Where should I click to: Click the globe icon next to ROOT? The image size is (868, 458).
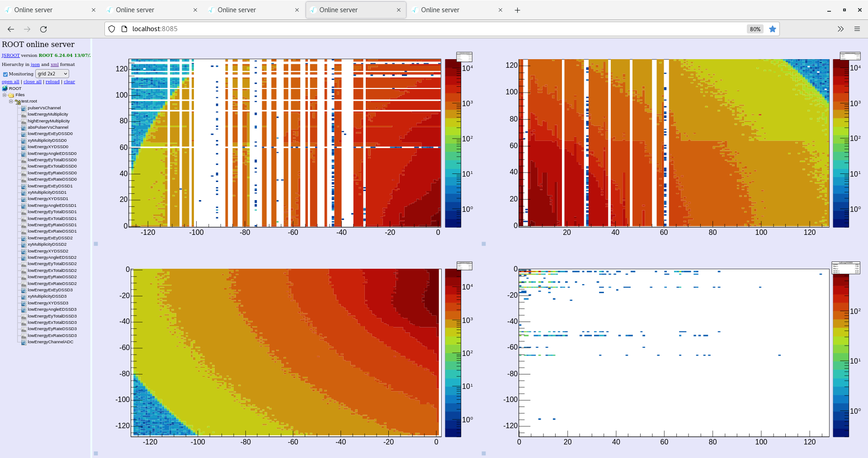tap(5, 89)
